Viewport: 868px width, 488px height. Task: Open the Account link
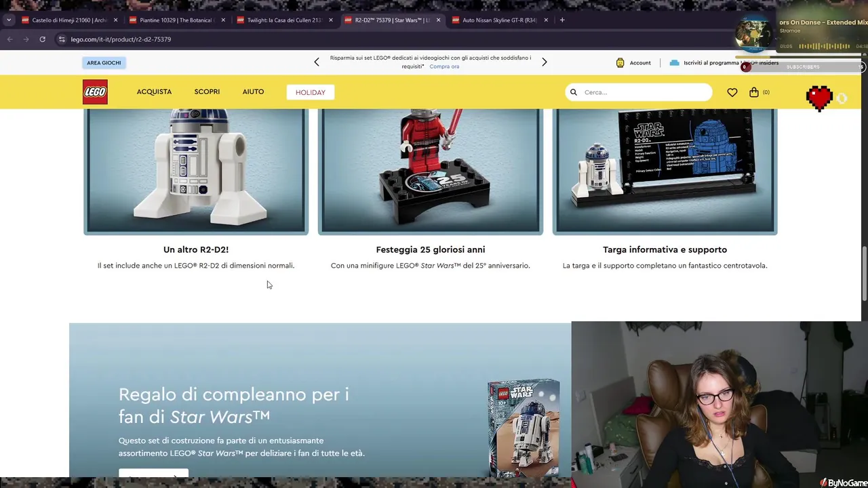(639, 62)
